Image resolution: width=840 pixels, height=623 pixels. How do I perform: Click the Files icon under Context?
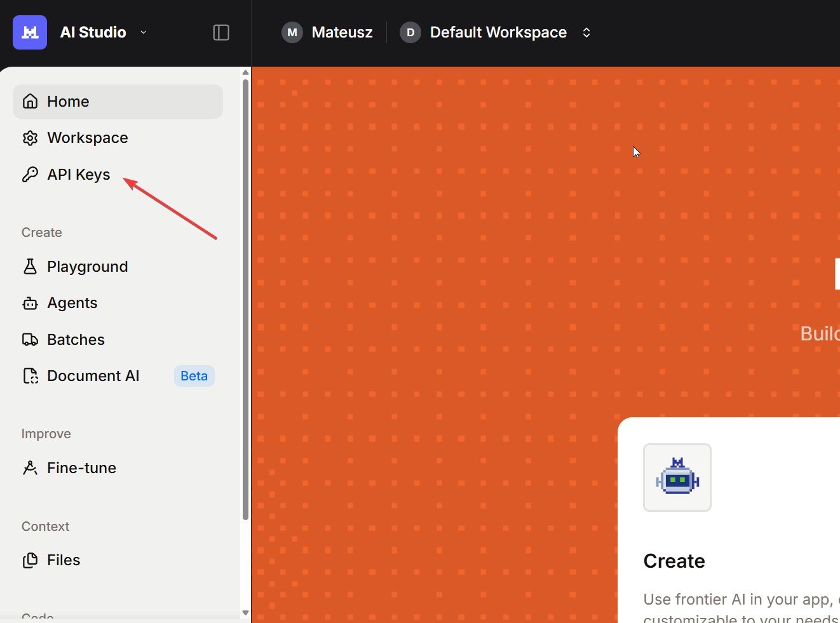30,560
